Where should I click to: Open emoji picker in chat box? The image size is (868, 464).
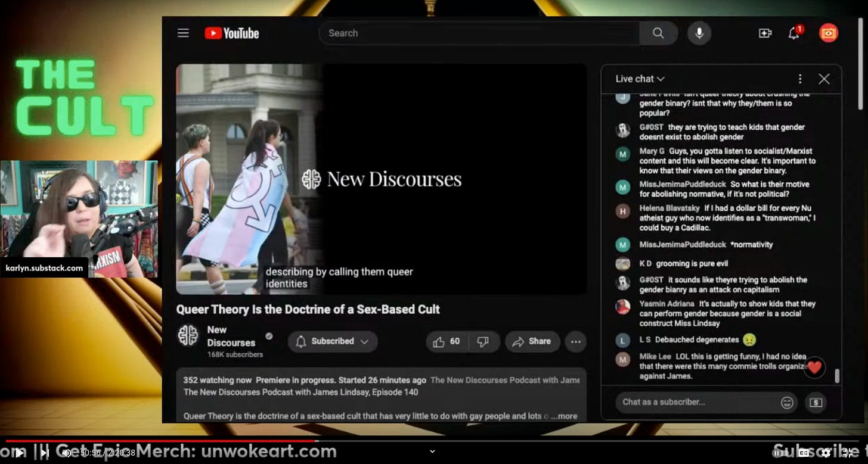point(787,403)
